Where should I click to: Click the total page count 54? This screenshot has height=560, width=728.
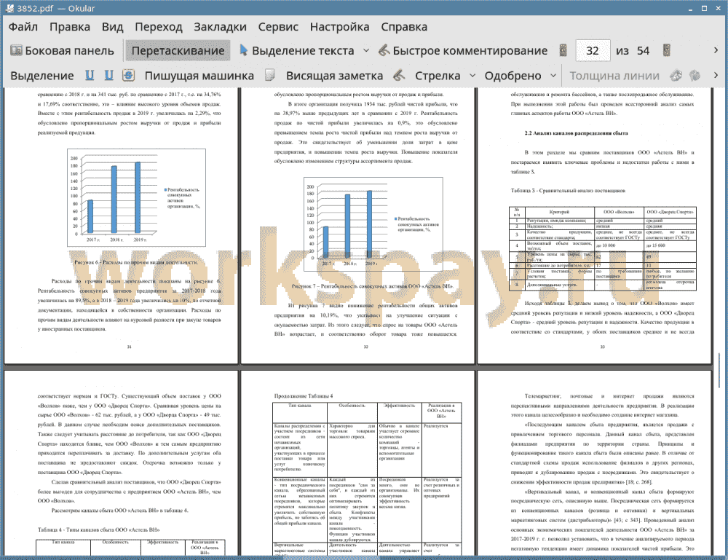pyautogui.click(x=643, y=51)
